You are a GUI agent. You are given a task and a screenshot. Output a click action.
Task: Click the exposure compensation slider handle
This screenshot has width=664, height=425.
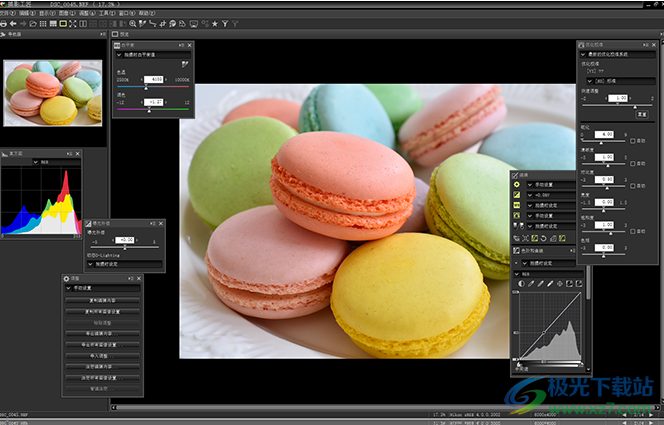pos(124,248)
